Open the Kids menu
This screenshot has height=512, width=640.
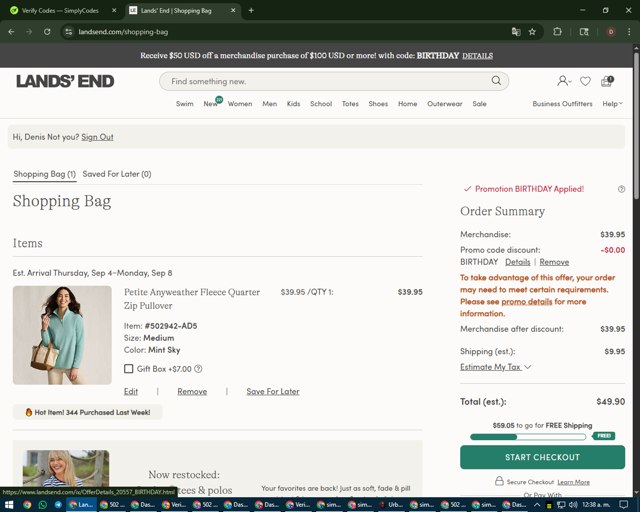click(293, 104)
